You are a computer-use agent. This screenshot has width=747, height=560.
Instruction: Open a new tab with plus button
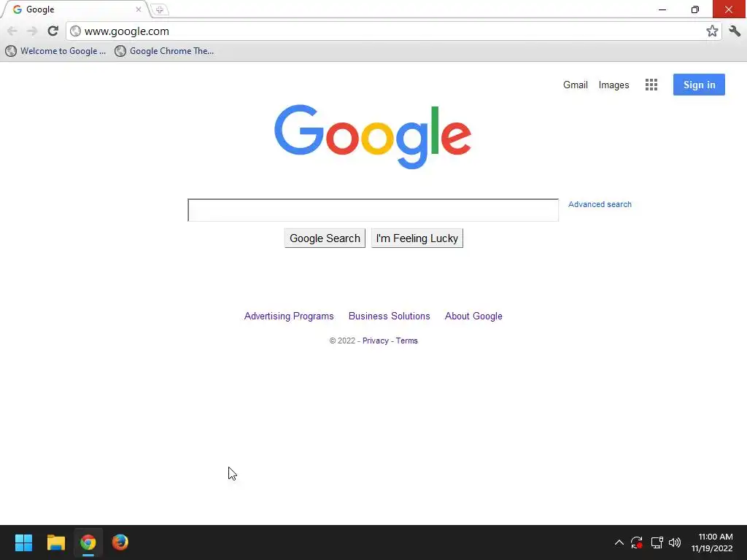tap(160, 9)
